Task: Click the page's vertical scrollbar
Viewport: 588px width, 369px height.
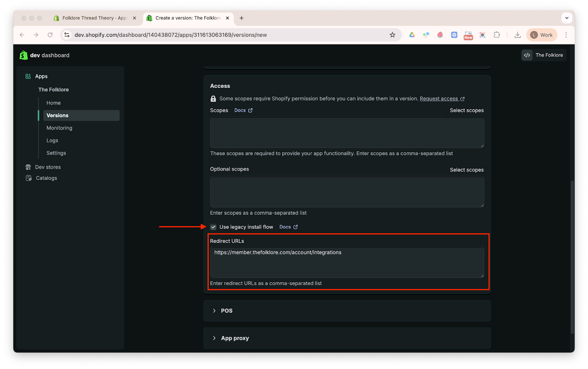Action: pos(572,258)
